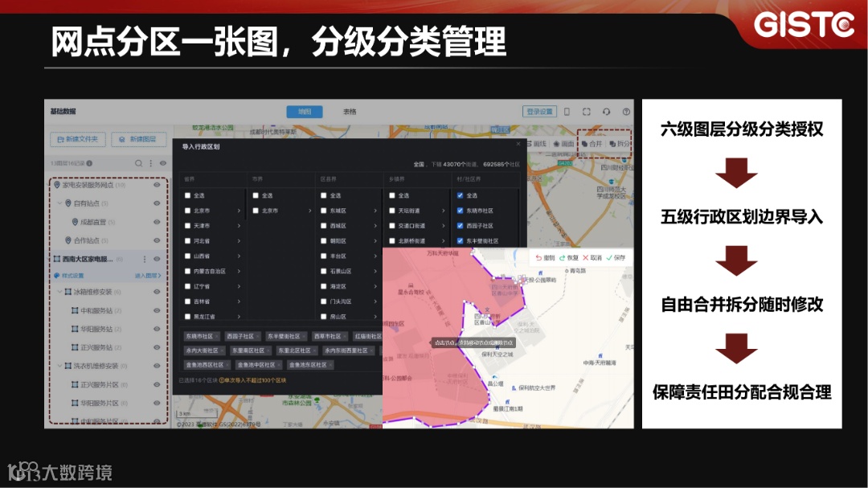Uncheck 全选 in the 村/社区界 column
Viewport: 868px width, 488px height.
(x=460, y=195)
